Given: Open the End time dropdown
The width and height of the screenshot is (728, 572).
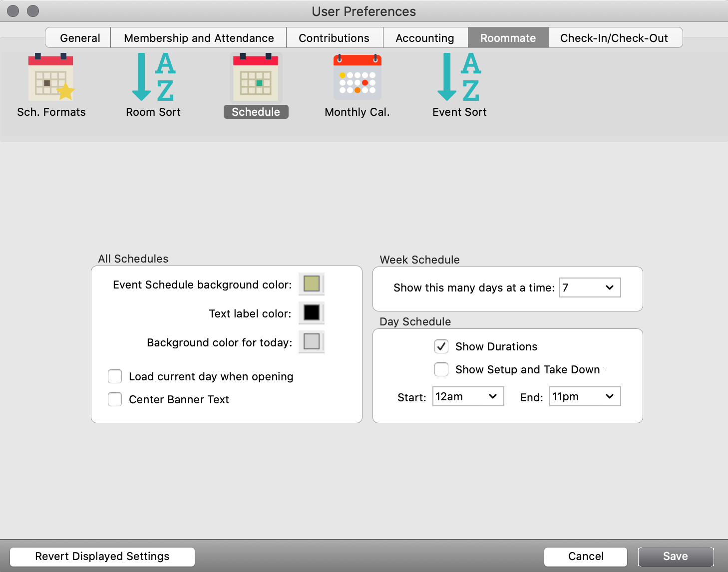Looking at the screenshot, I should [x=585, y=397].
